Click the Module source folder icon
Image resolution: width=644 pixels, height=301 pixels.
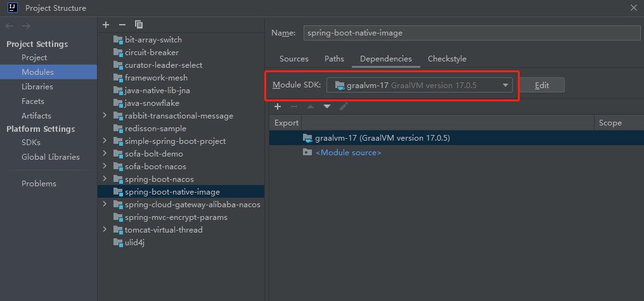(x=307, y=152)
